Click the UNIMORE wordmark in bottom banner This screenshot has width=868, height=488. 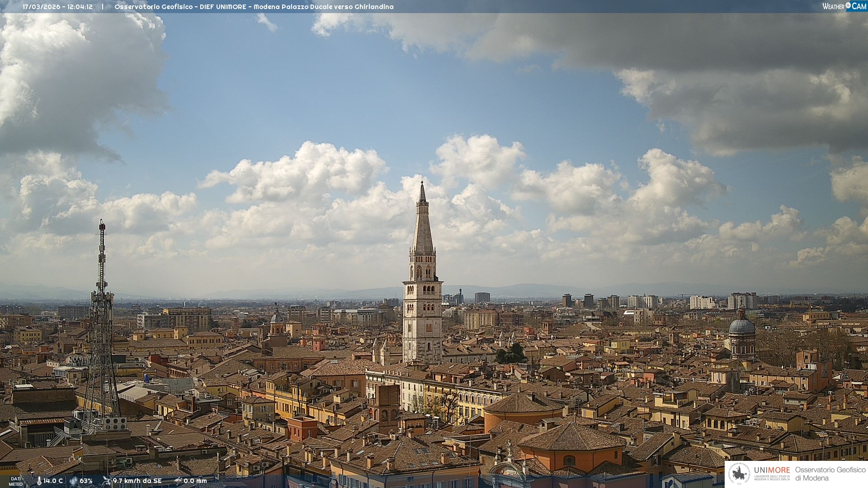pyautogui.click(x=772, y=470)
